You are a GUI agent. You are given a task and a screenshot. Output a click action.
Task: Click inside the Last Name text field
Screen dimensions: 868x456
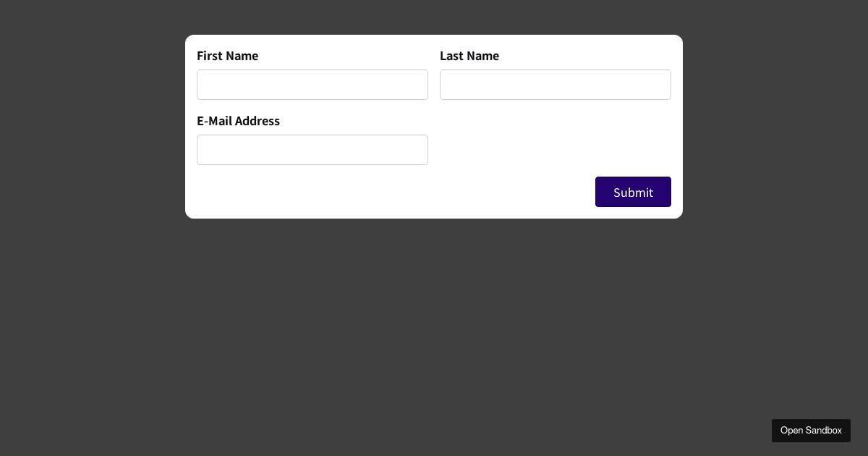pos(556,85)
